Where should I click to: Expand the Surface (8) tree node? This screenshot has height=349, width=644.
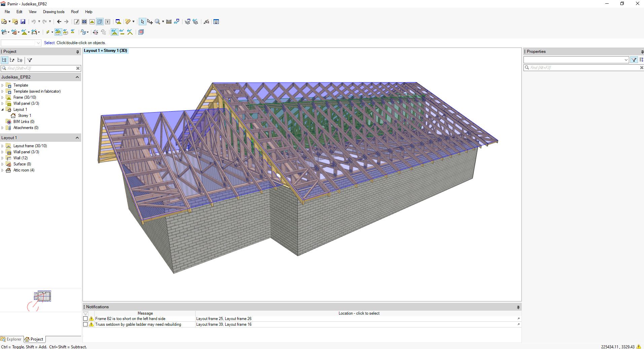click(3, 164)
